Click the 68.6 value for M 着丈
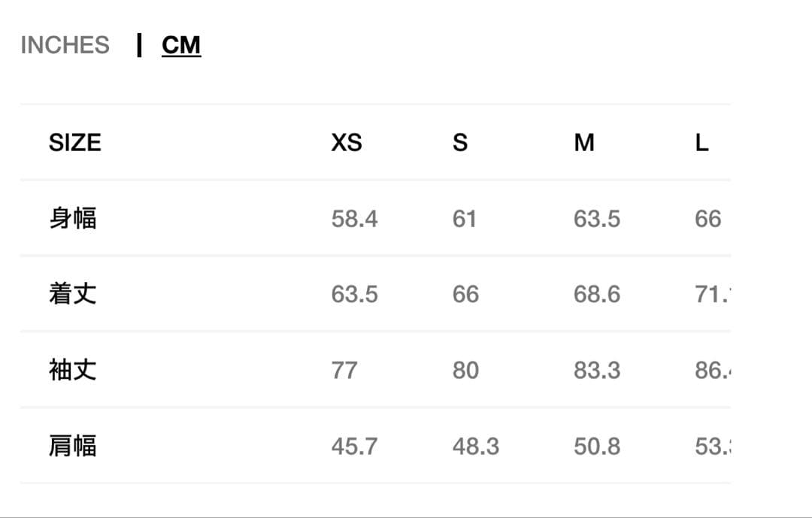Image resolution: width=812 pixels, height=518 pixels. click(x=597, y=294)
